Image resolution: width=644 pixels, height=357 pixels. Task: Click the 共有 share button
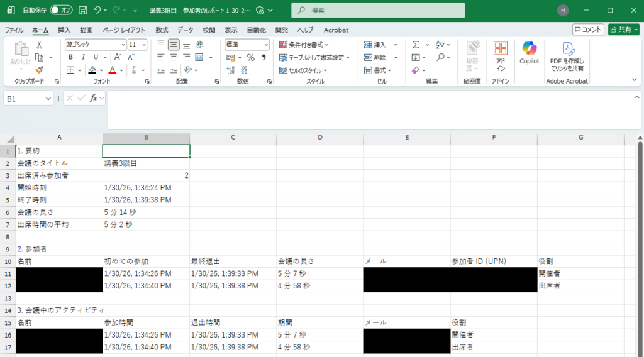point(623,30)
